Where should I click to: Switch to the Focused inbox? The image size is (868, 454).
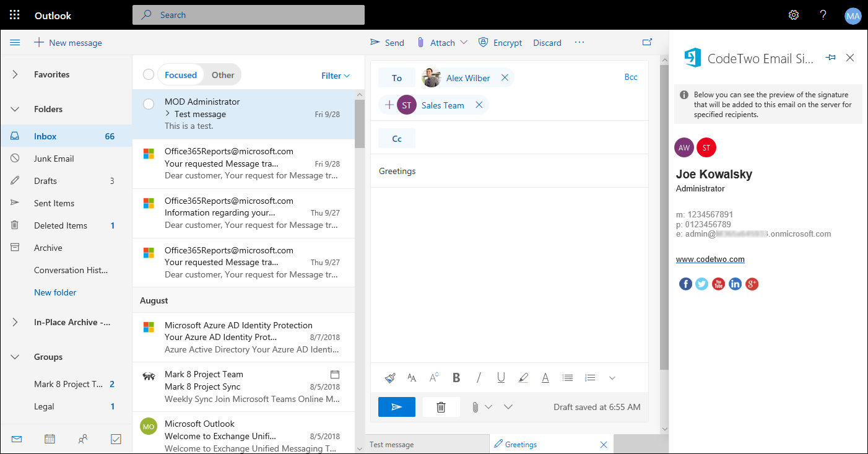181,75
